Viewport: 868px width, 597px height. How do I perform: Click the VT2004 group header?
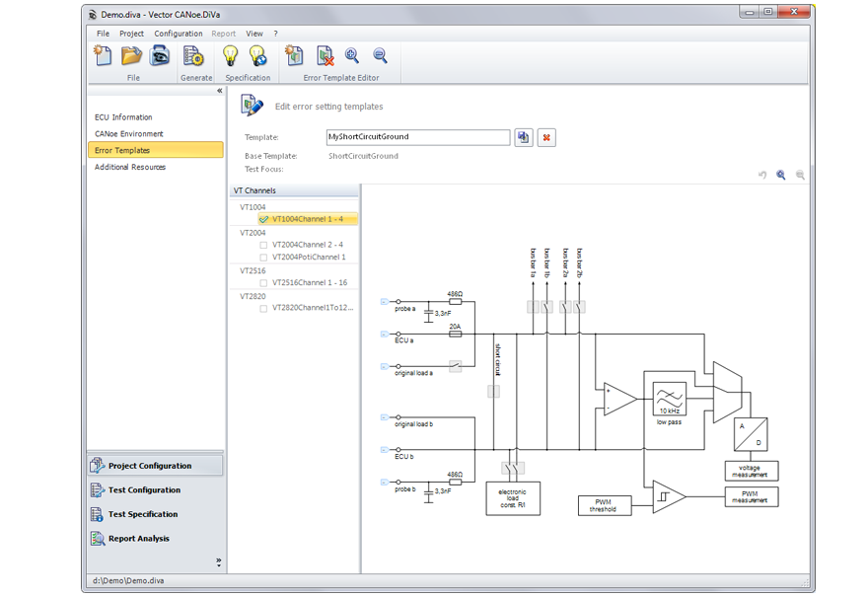pos(253,233)
